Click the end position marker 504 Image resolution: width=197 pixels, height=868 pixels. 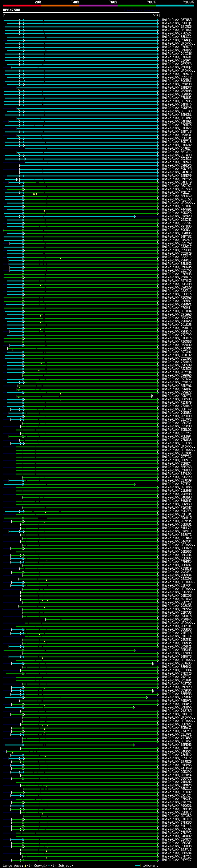click(x=155, y=15)
